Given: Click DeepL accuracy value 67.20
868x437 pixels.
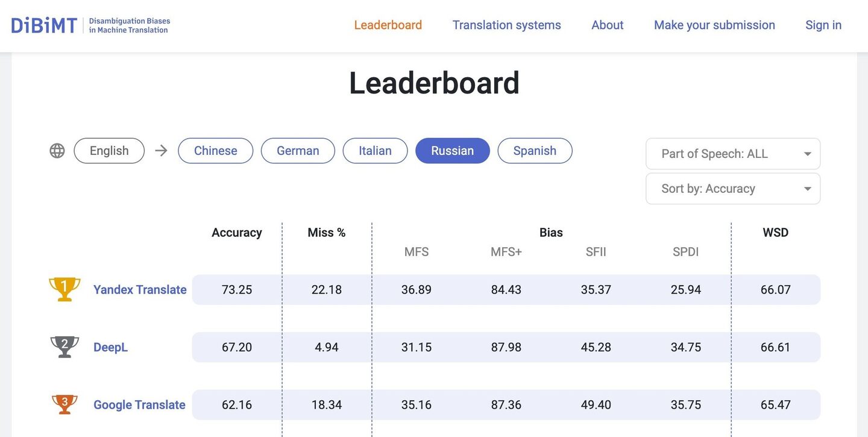Looking at the screenshot, I should [x=237, y=348].
